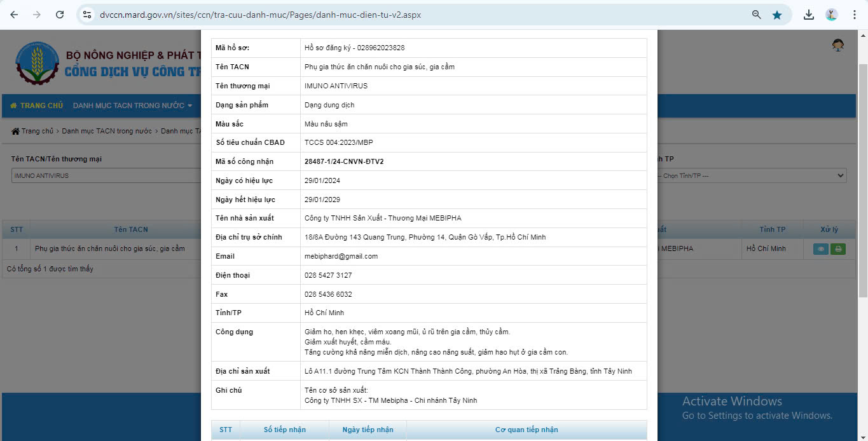Click the phone number 028 5427 3127
868x441 pixels.
(328, 275)
